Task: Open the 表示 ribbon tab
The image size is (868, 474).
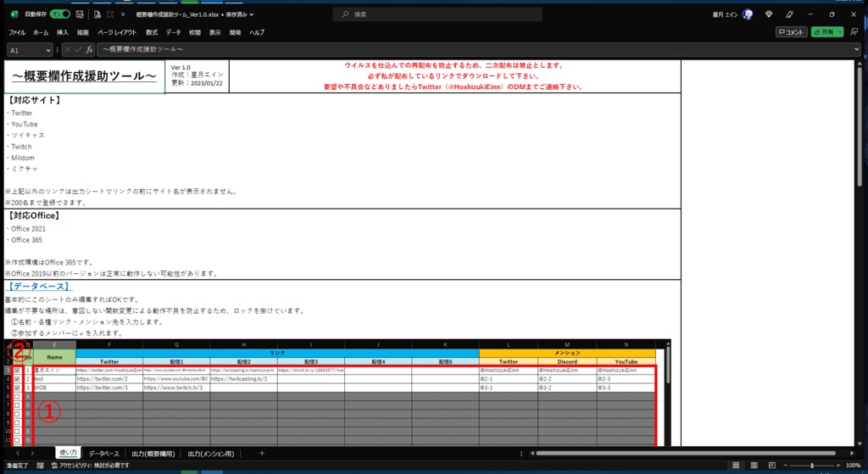Action: 214,33
